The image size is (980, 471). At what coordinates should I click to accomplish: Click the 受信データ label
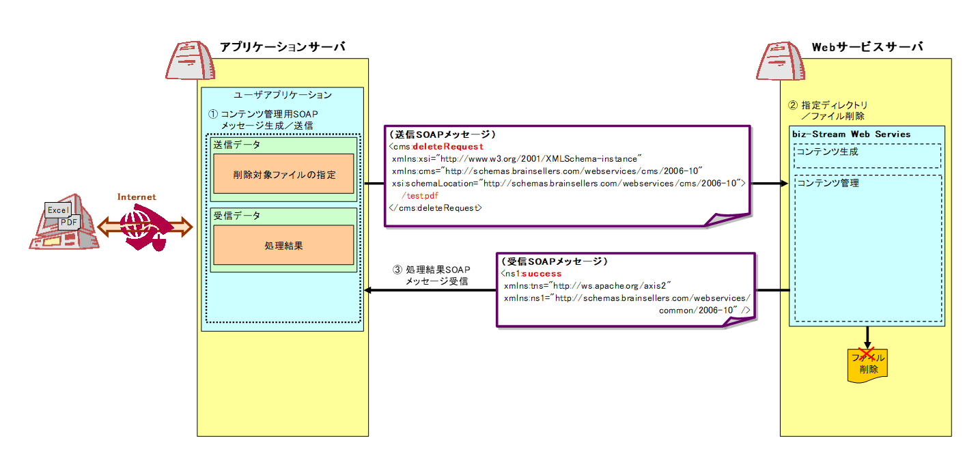tap(237, 216)
